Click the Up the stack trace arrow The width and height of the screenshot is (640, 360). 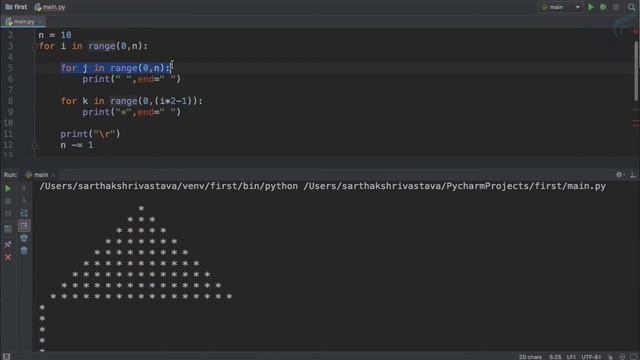click(24, 188)
